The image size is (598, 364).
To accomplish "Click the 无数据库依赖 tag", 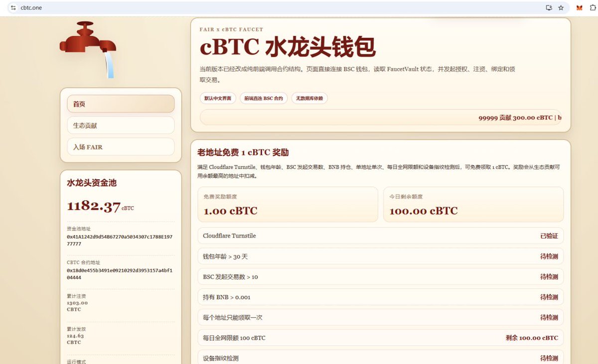I will (309, 98).
